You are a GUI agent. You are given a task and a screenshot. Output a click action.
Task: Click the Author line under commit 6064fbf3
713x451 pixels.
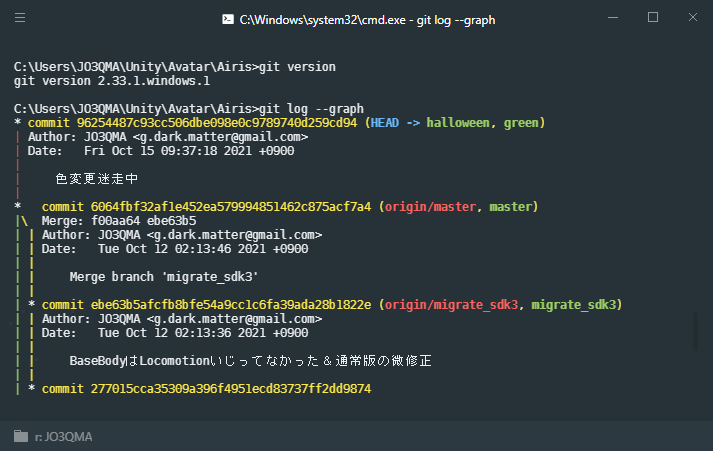click(182, 235)
